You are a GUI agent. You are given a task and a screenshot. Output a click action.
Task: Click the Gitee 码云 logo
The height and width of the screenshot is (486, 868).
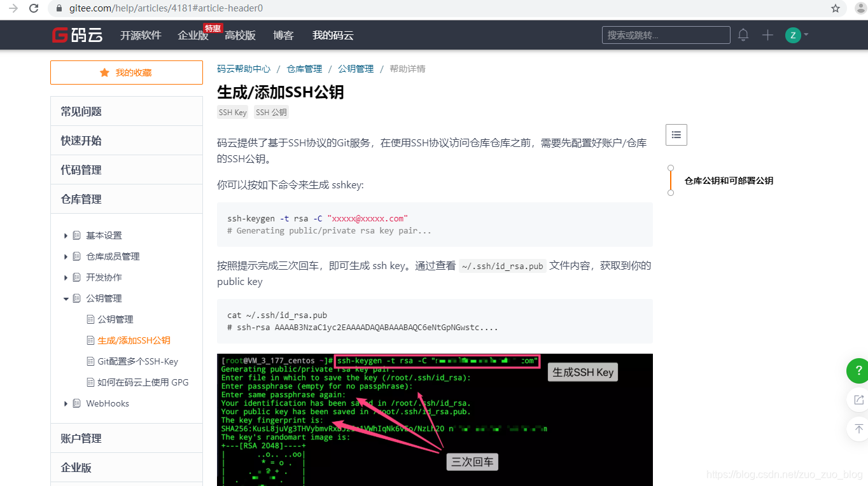coord(77,35)
